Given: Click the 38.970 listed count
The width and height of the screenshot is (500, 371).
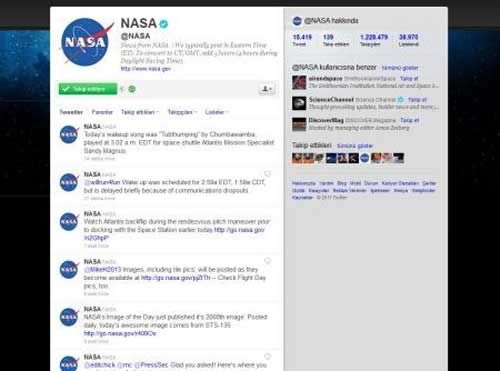Looking at the screenshot, I should coord(408,40).
